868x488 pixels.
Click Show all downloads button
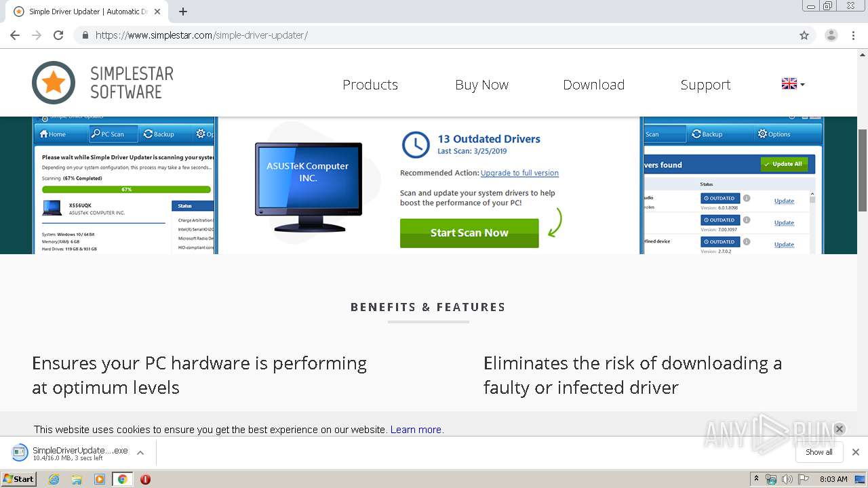(819, 452)
